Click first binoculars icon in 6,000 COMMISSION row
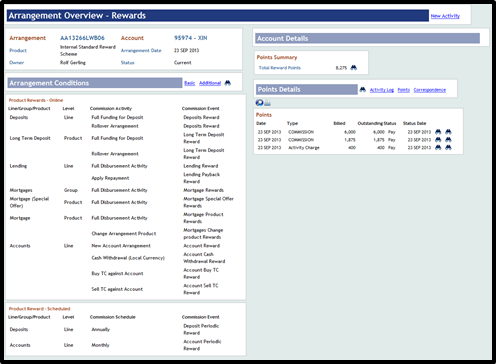 click(x=438, y=132)
